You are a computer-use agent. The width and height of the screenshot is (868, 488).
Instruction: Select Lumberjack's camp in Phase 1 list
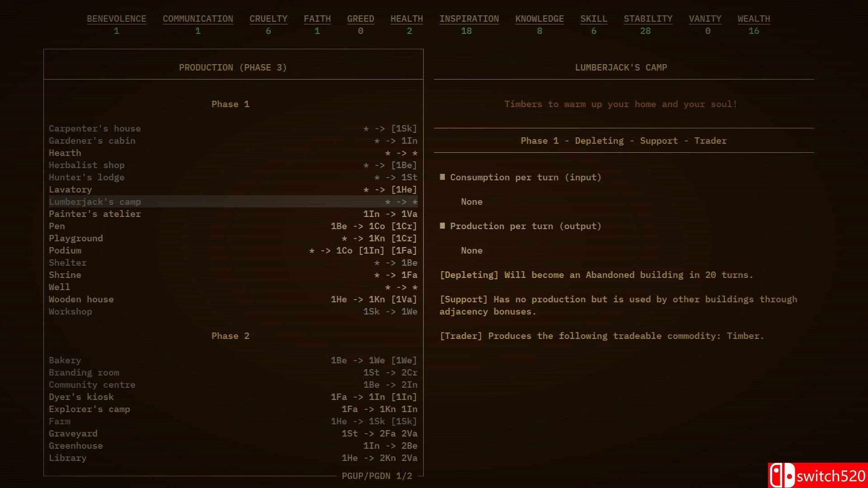[95, 202]
